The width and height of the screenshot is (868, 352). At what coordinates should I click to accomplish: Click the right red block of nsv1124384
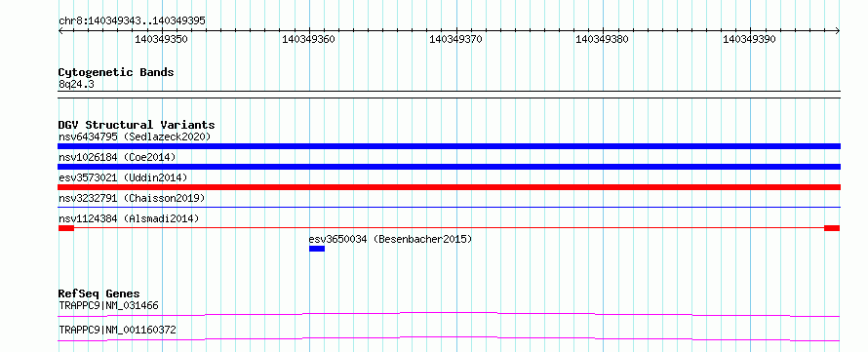(x=832, y=228)
